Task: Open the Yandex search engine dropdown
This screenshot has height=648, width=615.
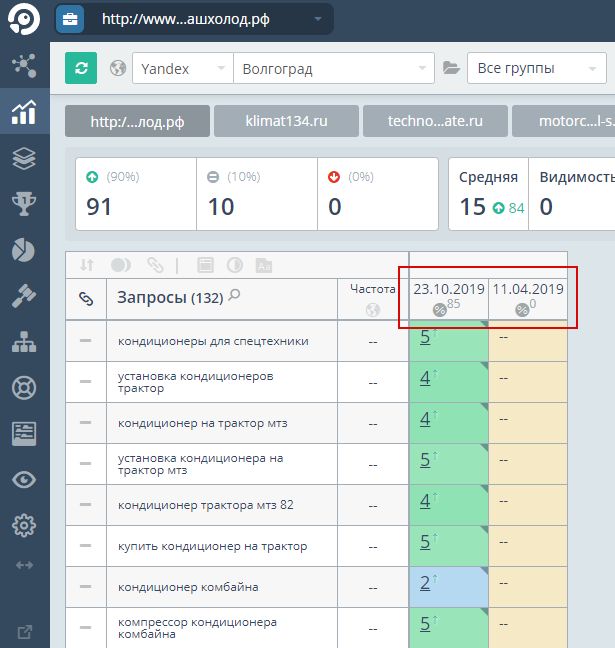Action: coord(181,69)
